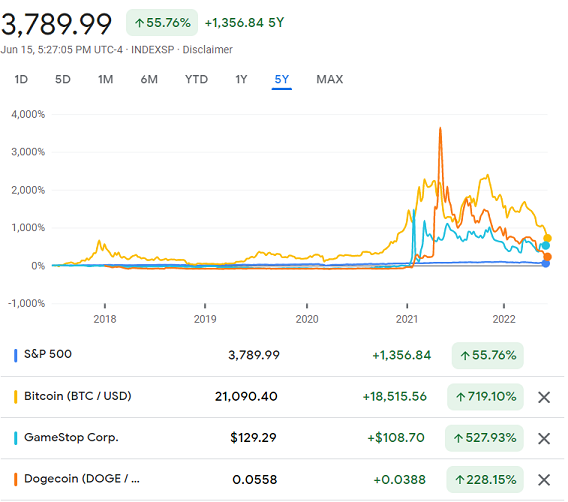Screen dimensions: 568x502
Task: Remove Bitcoin comparison with X icon
Action: (544, 397)
